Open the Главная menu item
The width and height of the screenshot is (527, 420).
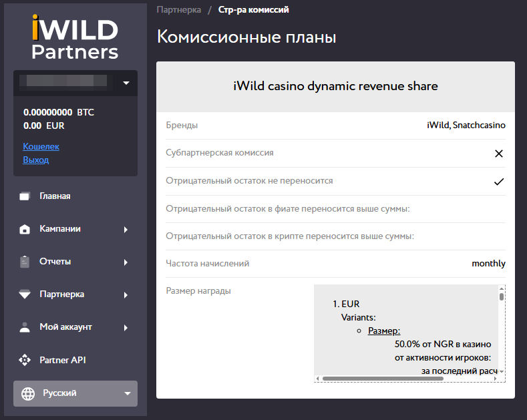55,196
